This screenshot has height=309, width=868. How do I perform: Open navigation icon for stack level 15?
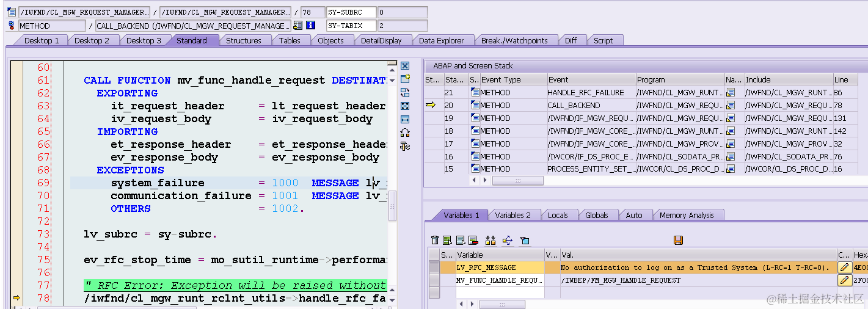tap(731, 169)
